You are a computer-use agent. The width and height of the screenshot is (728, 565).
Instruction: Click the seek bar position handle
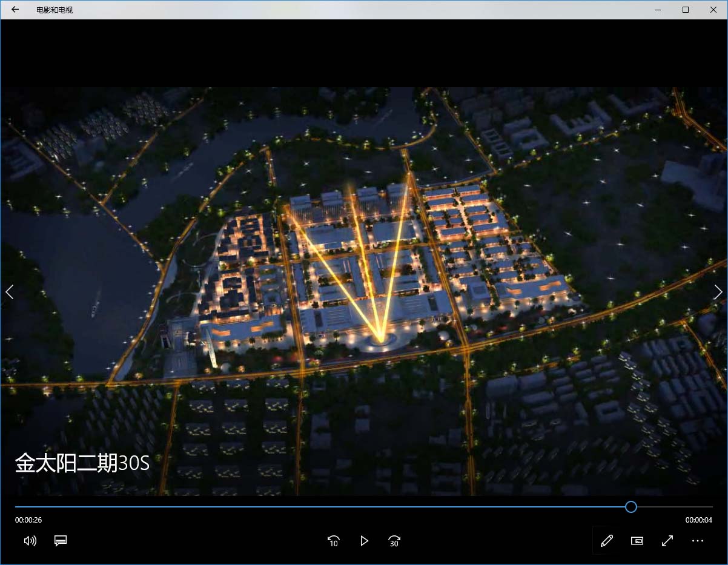coord(630,507)
